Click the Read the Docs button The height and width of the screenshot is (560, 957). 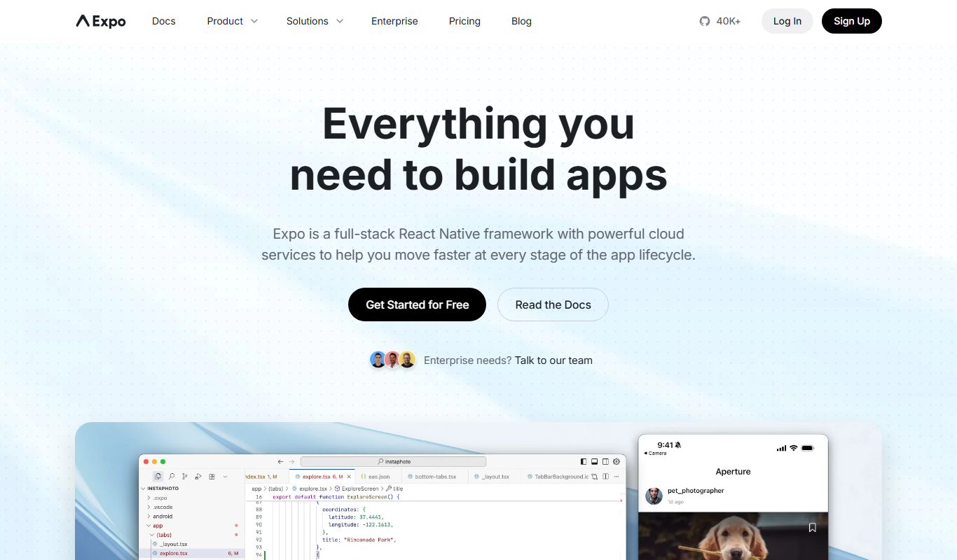(553, 304)
